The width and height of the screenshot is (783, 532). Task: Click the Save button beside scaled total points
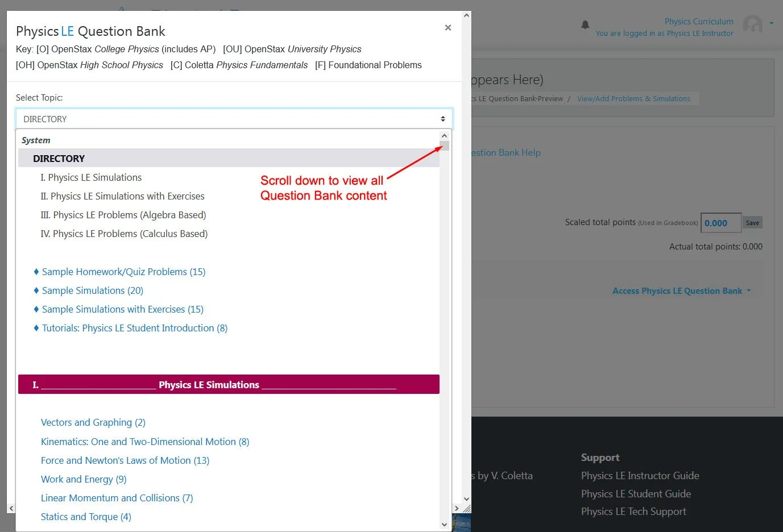pos(752,222)
